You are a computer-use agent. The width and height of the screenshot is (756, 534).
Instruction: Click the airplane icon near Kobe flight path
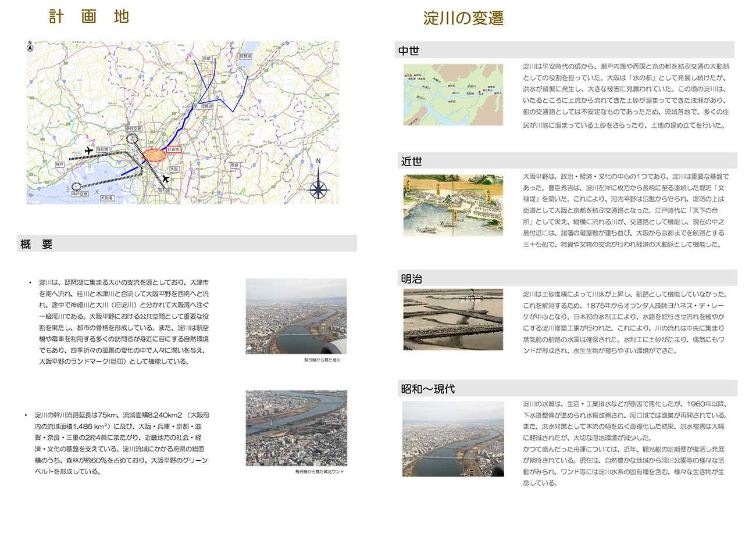click(x=89, y=151)
